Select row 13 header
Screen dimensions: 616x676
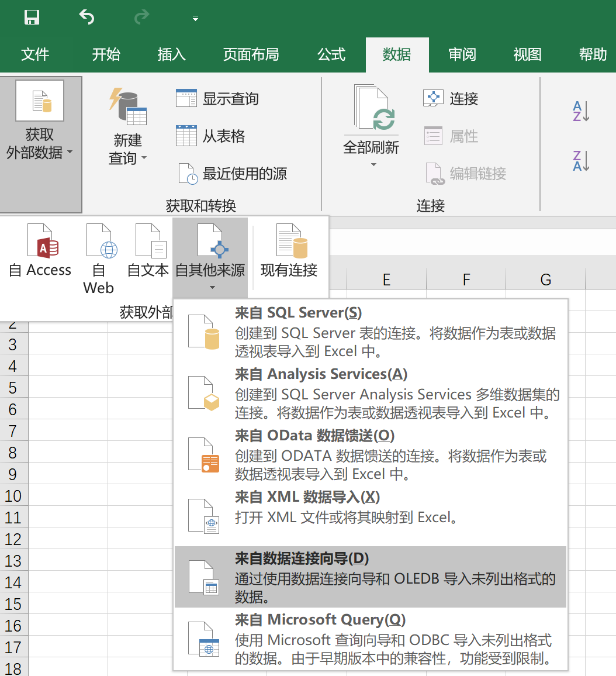pyautogui.click(x=13, y=561)
